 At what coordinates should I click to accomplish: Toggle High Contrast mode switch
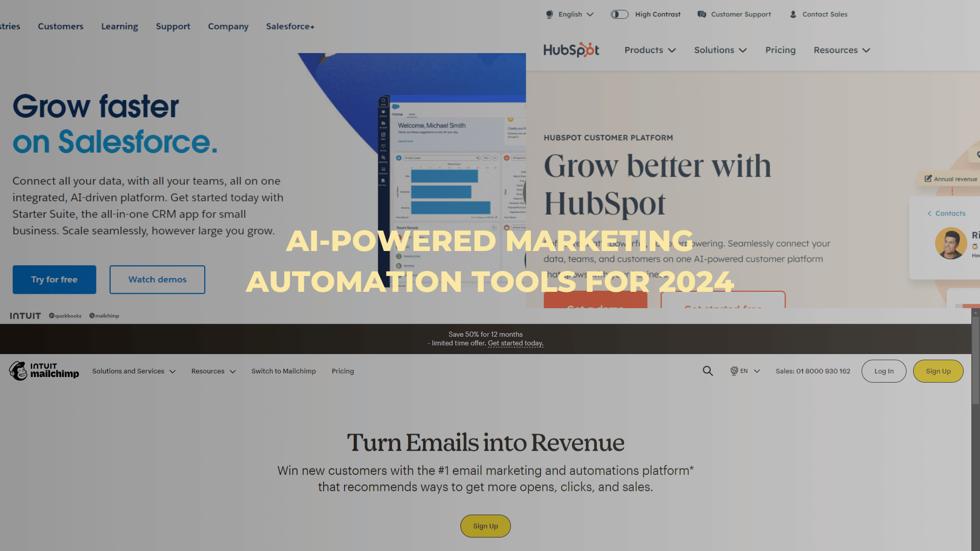(x=619, y=14)
